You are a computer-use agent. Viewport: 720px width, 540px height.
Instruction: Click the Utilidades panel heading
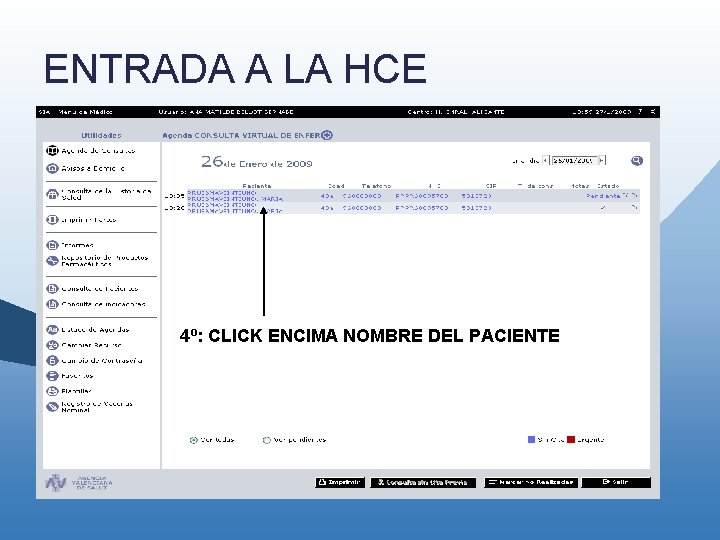pos(101,135)
